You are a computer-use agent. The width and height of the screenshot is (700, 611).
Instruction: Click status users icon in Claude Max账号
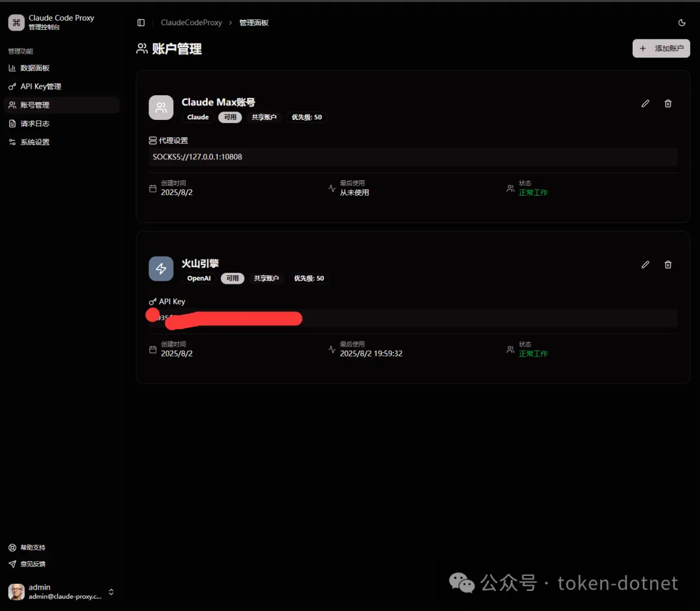(x=510, y=189)
